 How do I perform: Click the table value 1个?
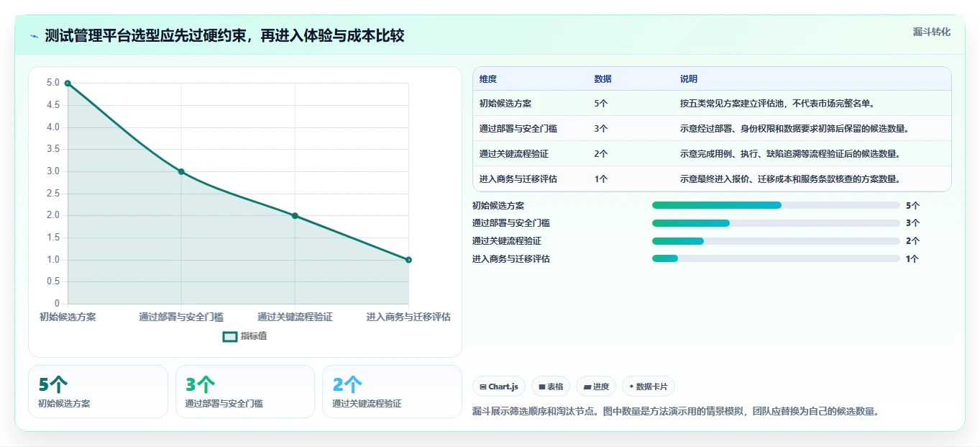(x=601, y=179)
